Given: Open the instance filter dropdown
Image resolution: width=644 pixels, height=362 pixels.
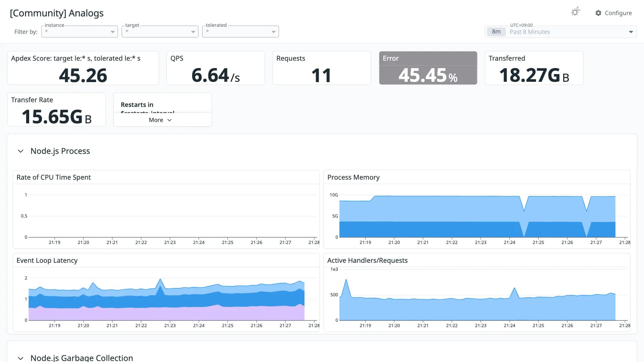Looking at the screenshot, I should coord(79,32).
